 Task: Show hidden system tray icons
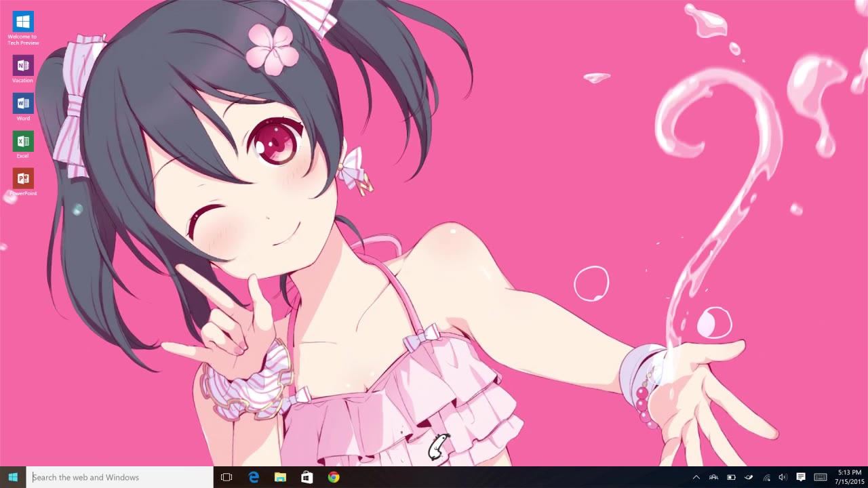[x=696, y=477]
